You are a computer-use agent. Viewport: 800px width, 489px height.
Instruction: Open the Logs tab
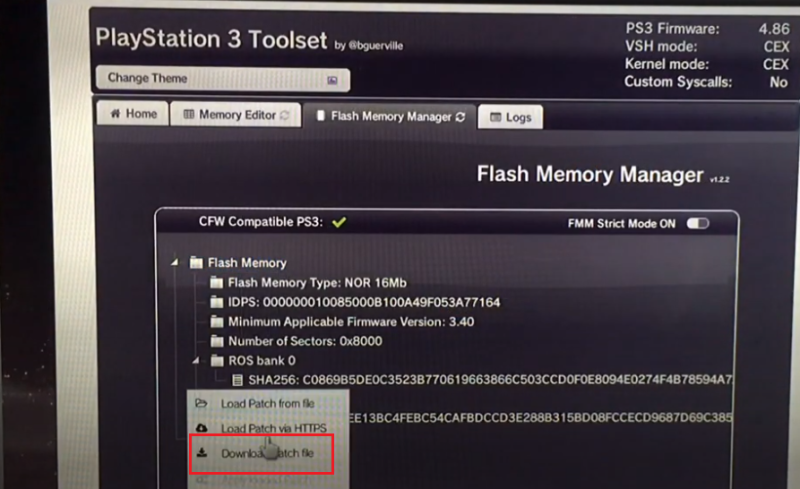point(510,117)
